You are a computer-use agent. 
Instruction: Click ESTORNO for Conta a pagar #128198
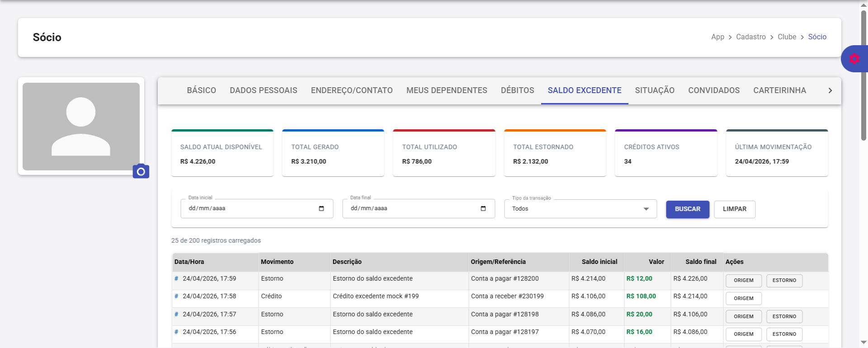point(784,317)
